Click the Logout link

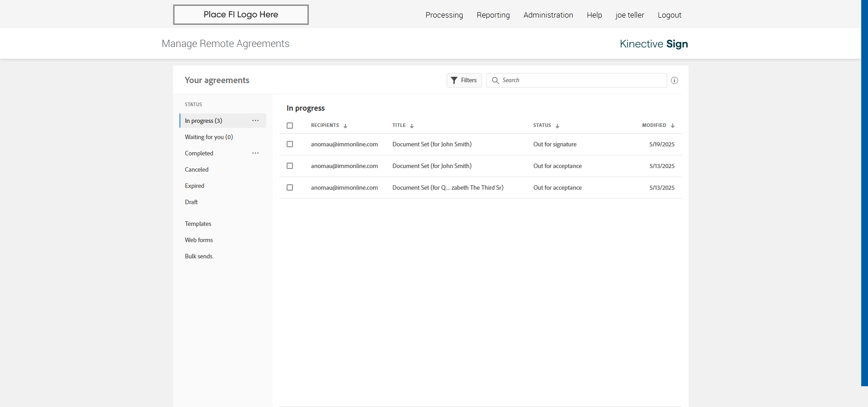tap(669, 15)
